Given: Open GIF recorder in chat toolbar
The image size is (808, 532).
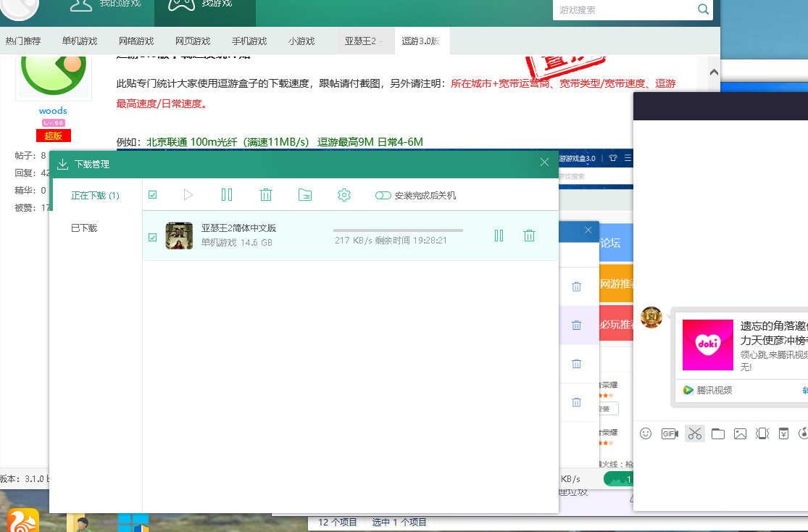Looking at the screenshot, I should (670, 433).
